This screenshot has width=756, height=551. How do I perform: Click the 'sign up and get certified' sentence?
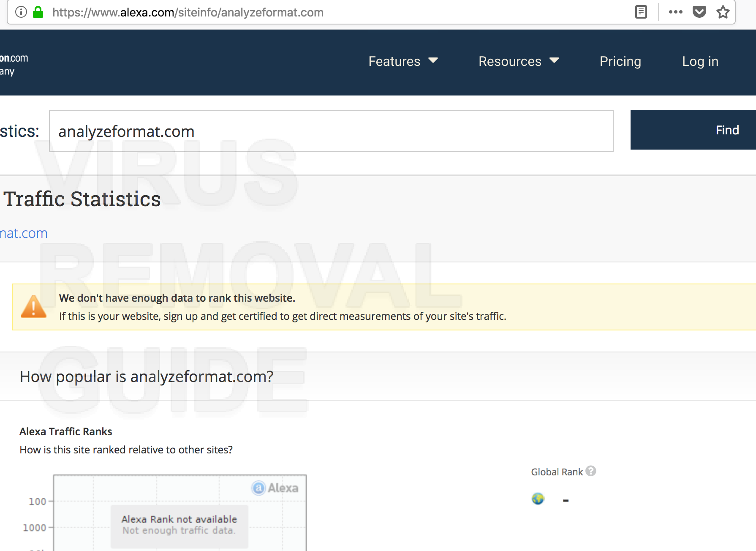pyautogui.click(x=283, y=316)
